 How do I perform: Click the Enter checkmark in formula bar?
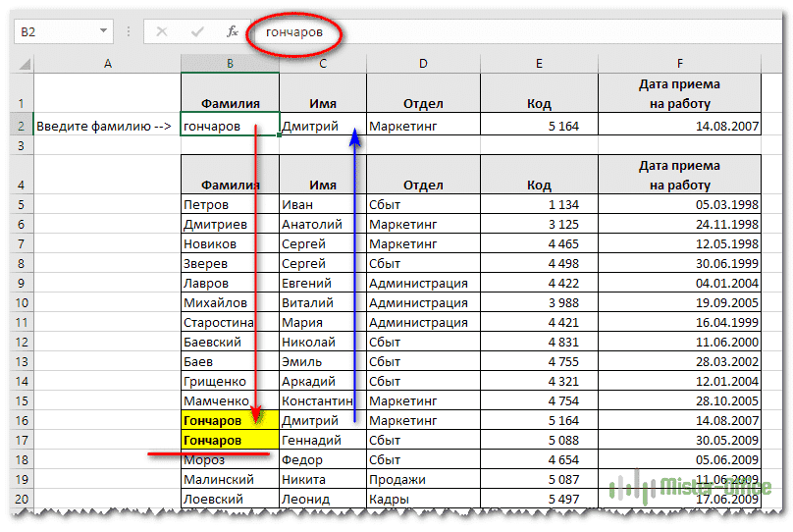(x=197, y=31)
